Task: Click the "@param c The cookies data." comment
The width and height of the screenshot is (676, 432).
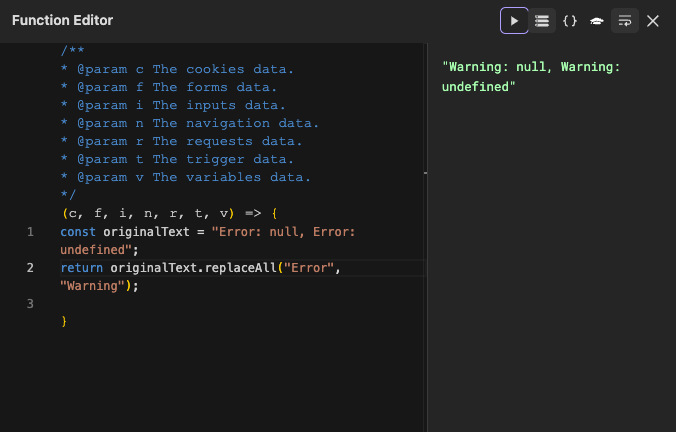Action: pos(177,69)
